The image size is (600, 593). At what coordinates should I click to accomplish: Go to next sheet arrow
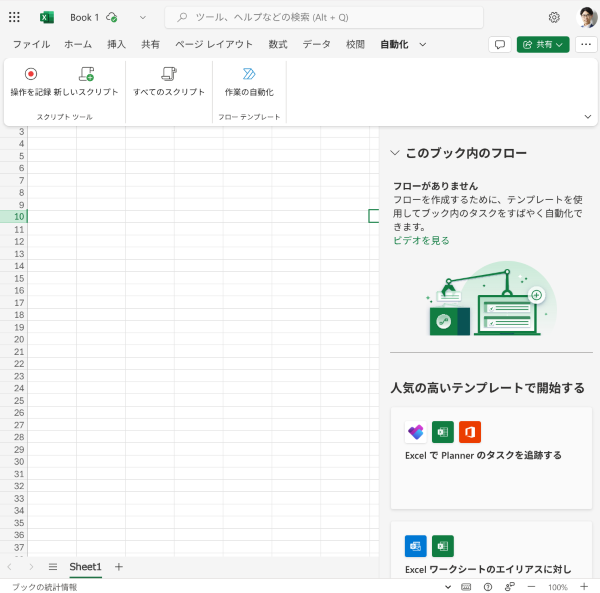[31, 567]
